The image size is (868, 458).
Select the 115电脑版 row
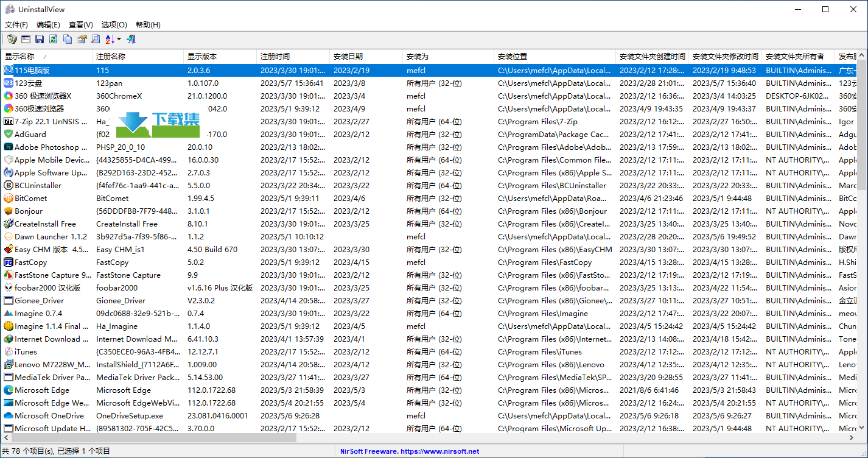tap(429, 70)
